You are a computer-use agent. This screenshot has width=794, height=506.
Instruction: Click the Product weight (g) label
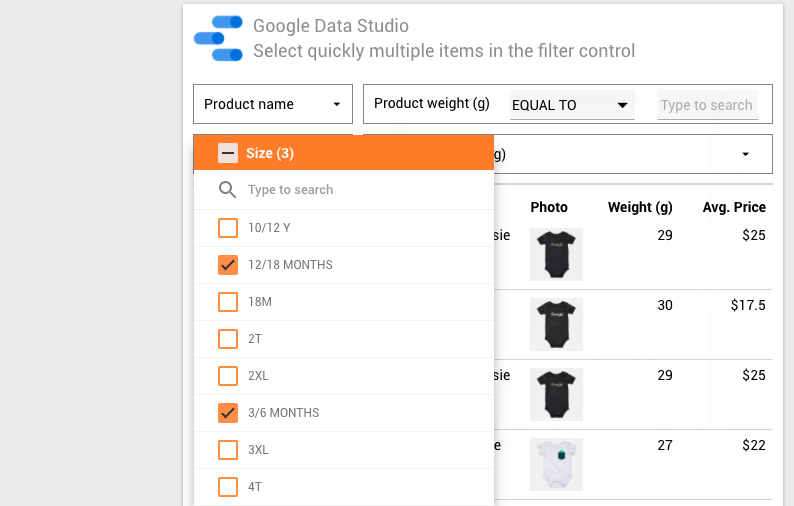click(x=431, y=103)
